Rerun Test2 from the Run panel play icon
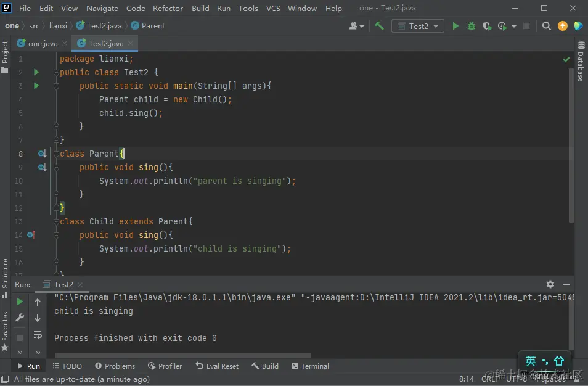 (x=20, y=302)
